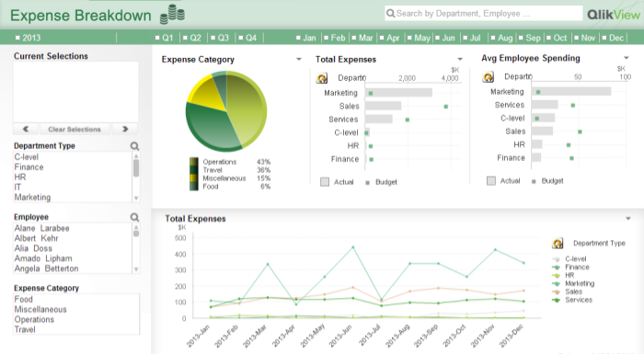The image size is (644, 354).
Task: Click the C-level legend marker in line chart
Action: point(556,259)
